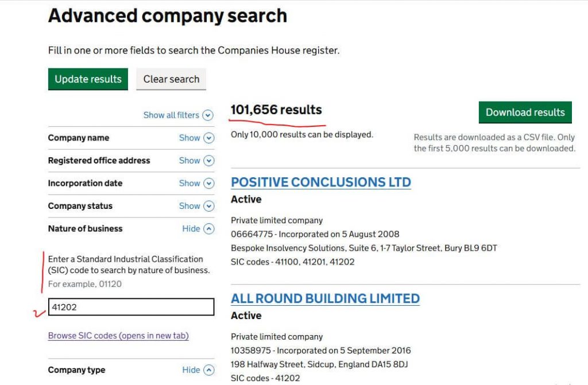Click chevron icon beside Company name
Image resolution: width=588 pixels, height=385 pixels.
coord(209,138)
